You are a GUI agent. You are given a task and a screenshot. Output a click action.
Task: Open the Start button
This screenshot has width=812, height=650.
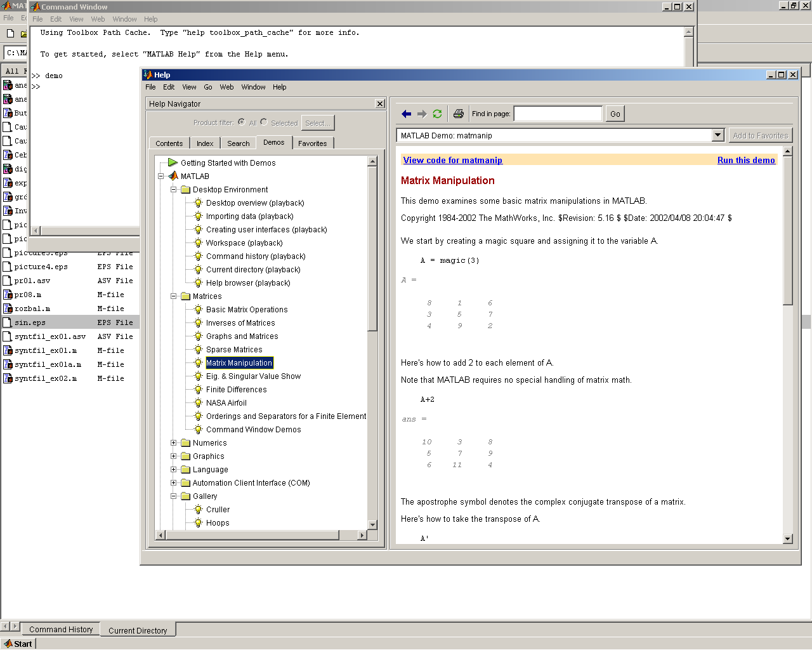click(18, 644)
